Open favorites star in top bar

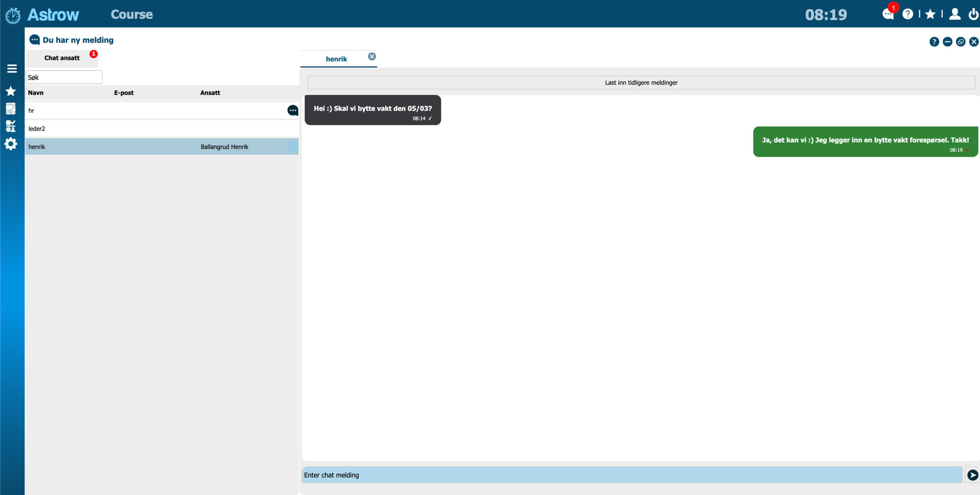point(930,15)
